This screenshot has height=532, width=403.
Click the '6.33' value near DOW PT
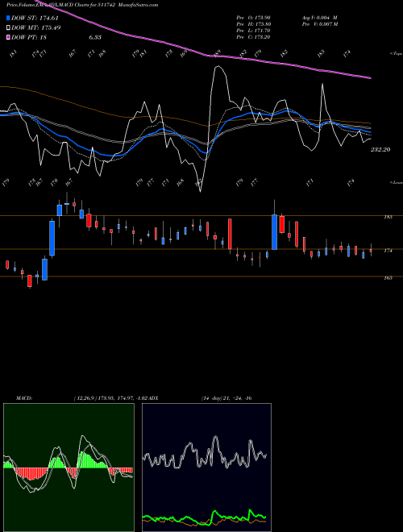[x=95, y=37]
